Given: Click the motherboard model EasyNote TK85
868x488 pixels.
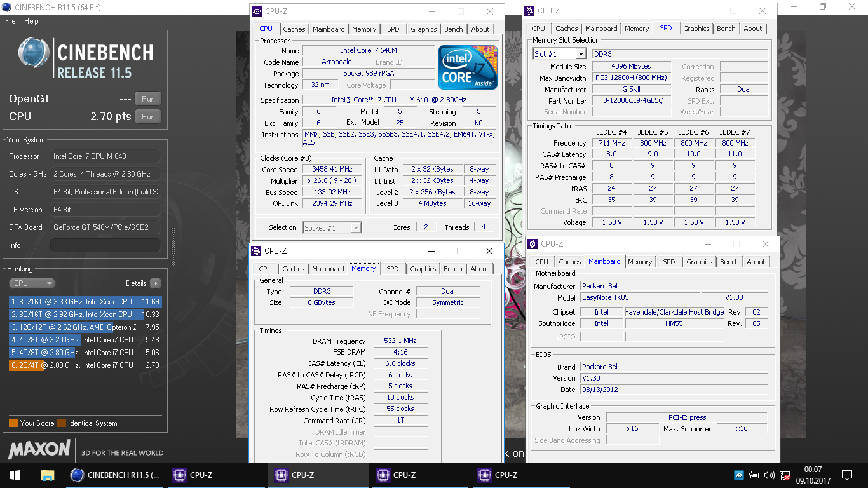Looking at the screenshot, I should [x=639, y=297].
